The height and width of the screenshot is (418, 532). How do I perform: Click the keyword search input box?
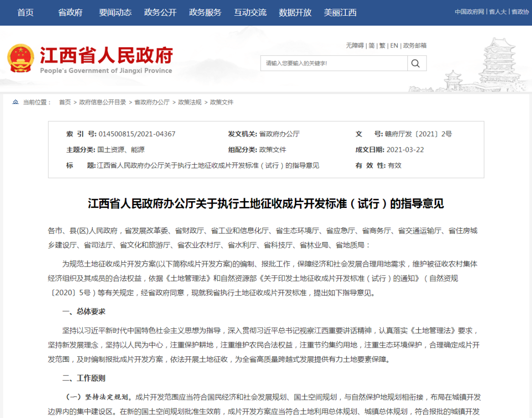(x=330, y=63)
